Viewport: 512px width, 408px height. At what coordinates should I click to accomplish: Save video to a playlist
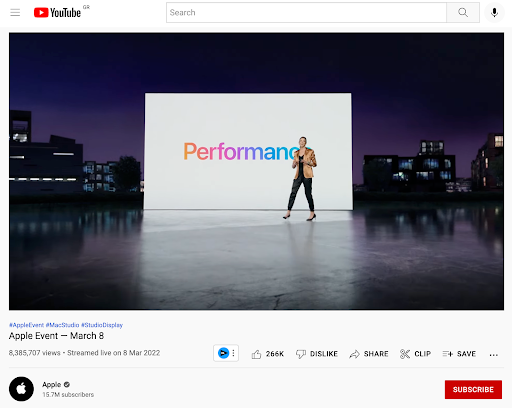tap(459, 354)
